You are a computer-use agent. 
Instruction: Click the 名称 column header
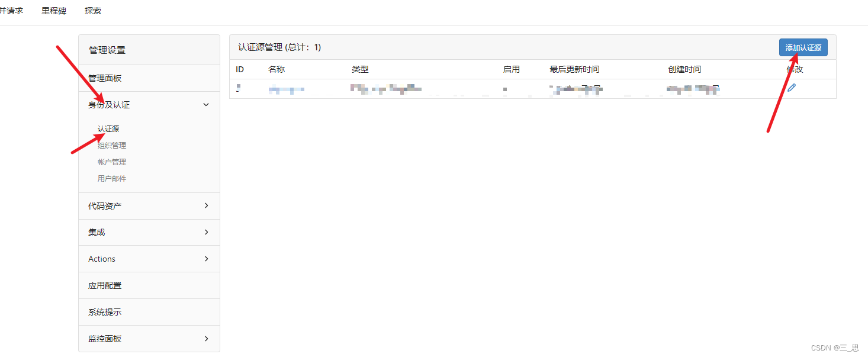[277, 69]
